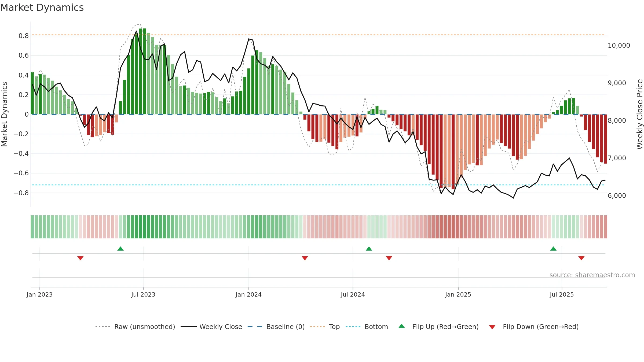Click the −0.2 left axis label
Screen dimensions: 644x362
pyautogui.click(x=21, y=134)
